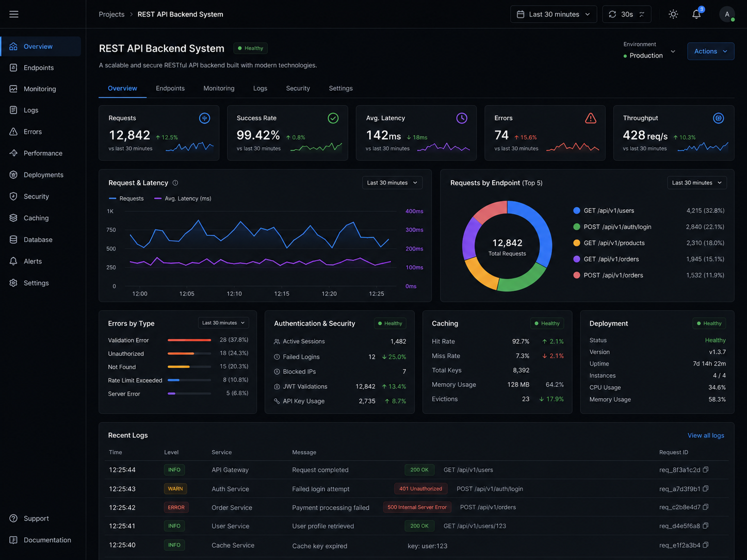Viewport: 747px width, 560px height.
Task: Open Database in the sidebar
Action: [x=38, y=240]
